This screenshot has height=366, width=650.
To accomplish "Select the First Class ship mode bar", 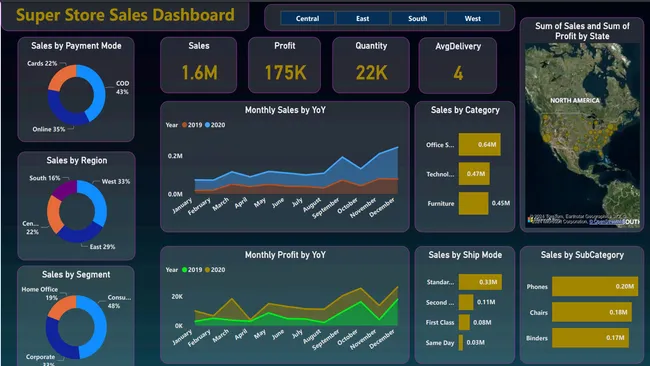I will click(x=464, y=322).
